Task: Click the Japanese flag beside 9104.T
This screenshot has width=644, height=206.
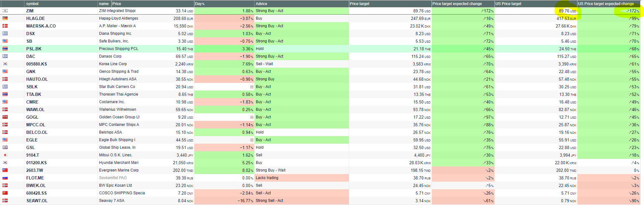Action: (x=5, y=155)
